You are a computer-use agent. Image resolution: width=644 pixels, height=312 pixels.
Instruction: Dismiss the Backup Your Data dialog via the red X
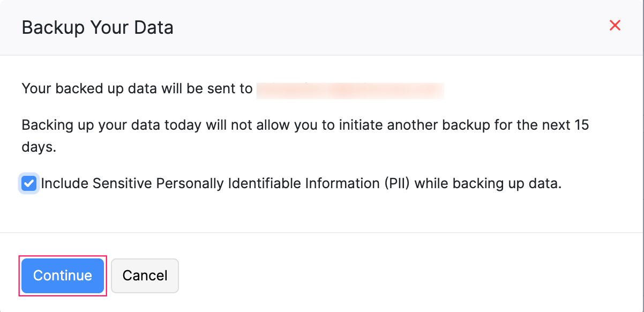615,25
